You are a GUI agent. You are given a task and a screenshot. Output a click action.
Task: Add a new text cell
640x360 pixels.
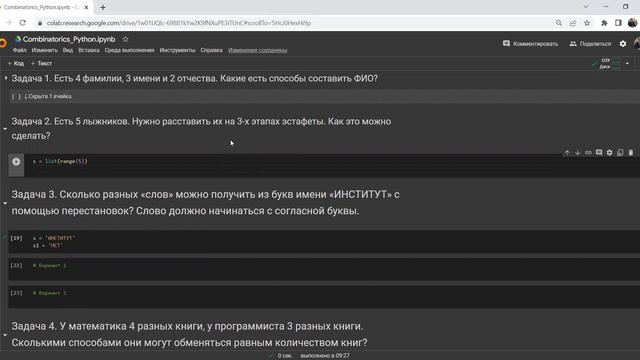(41, 63)
